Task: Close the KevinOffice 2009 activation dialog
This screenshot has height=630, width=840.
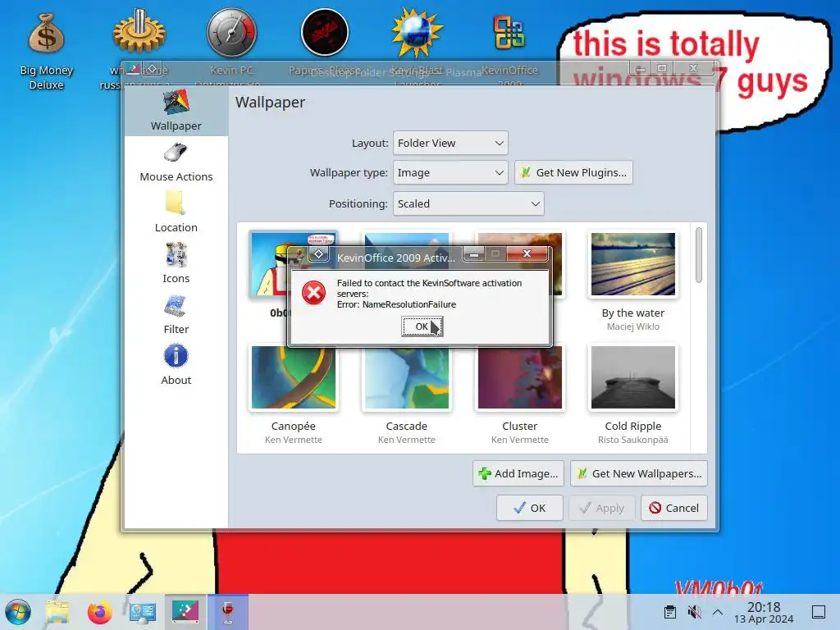Action: (527, 253)
